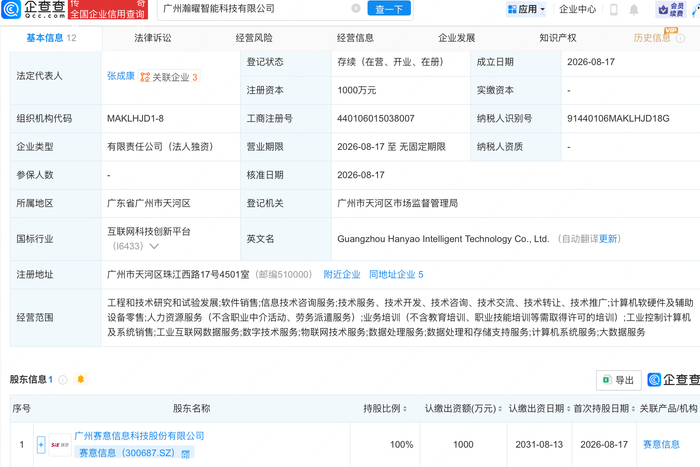Open shareholder 广州赛意信息科技股份有限公司 link
Screen dimensions: 700x467
(x=139, y=436)
